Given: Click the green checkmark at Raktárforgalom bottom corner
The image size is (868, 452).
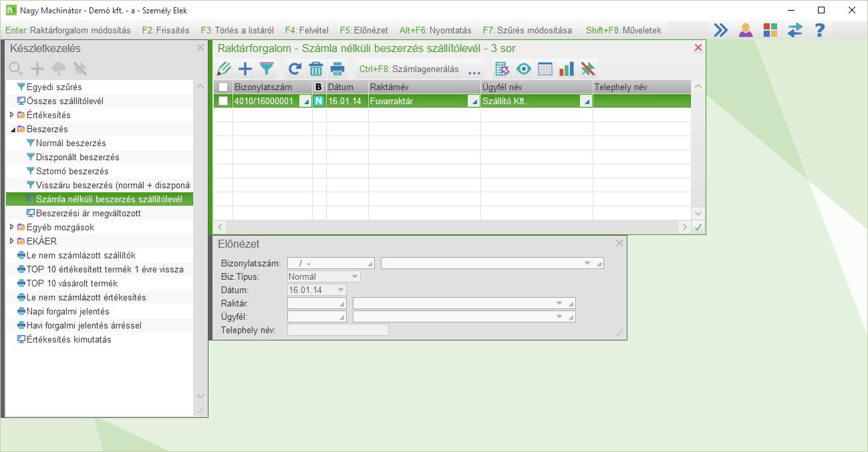Looking at the screenshot, I should coord(698,227).
